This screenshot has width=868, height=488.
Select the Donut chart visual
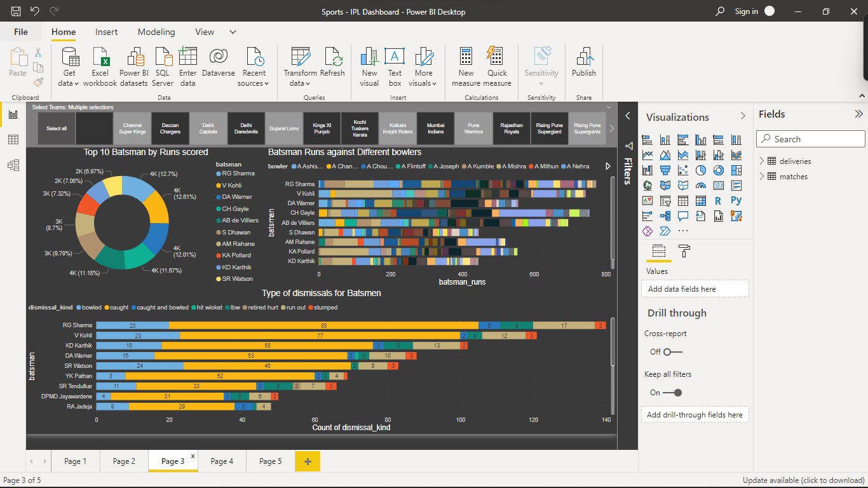tap(719, 170)
